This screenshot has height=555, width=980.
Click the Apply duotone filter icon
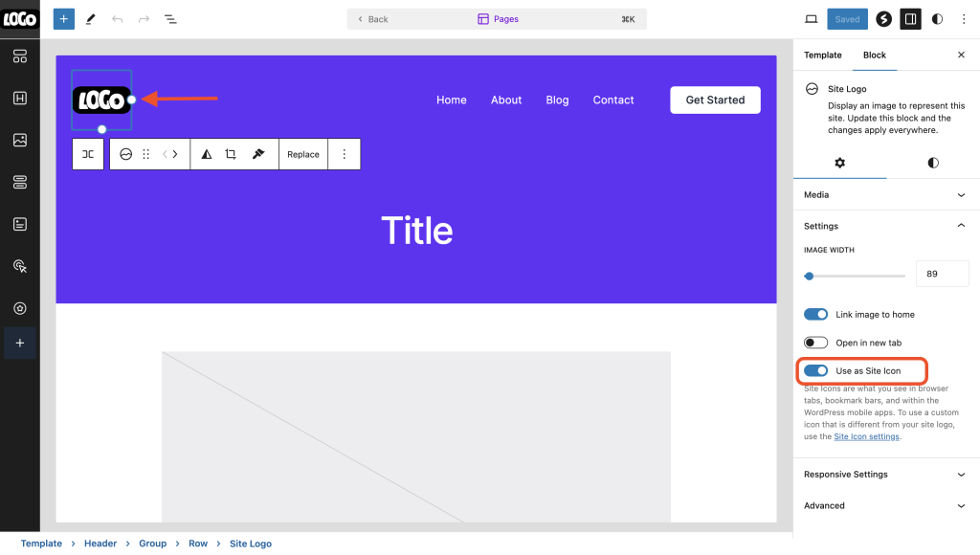(207, 153)
